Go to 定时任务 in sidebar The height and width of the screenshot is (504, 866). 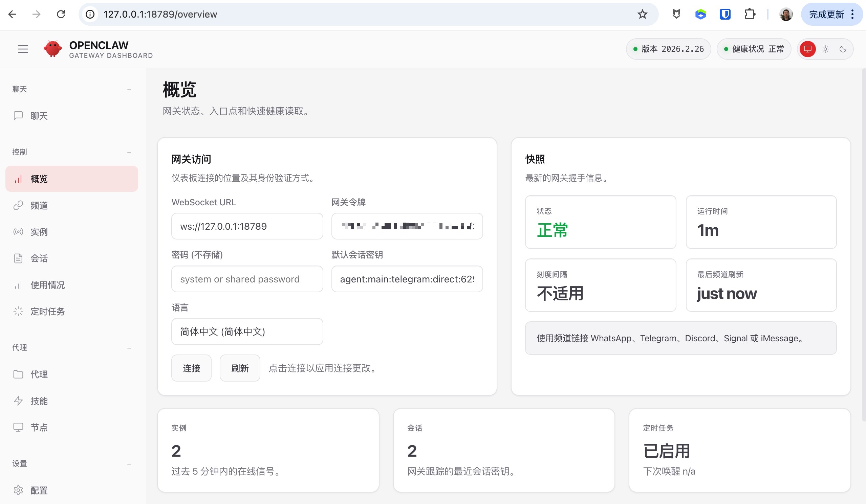click(47, 312)
